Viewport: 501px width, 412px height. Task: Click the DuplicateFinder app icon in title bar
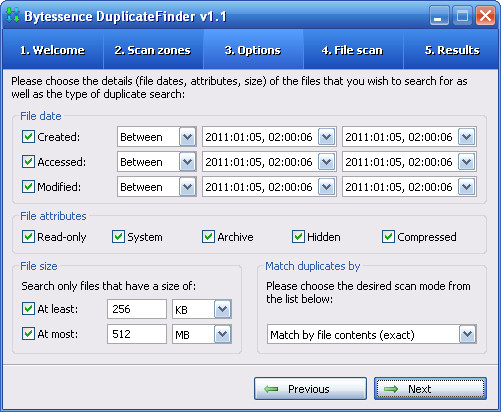click(13, 15)
